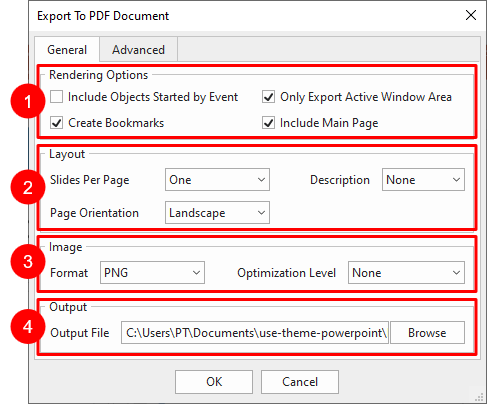Open the Description dropdown
Image resolution: width=487 pixels, height=404 pixels.
(x=423, y=180)
